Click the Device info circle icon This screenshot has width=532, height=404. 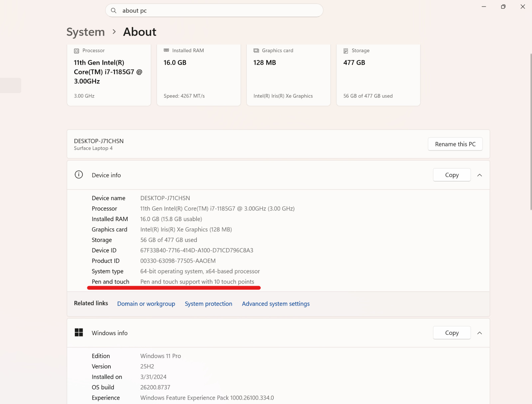pyautogui.click(x=79, y=175)
